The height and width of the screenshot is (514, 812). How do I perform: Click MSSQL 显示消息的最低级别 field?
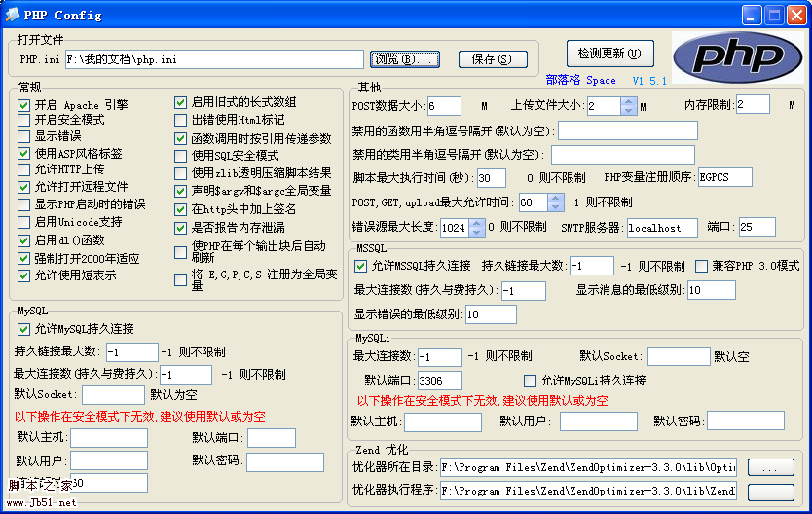711,290
